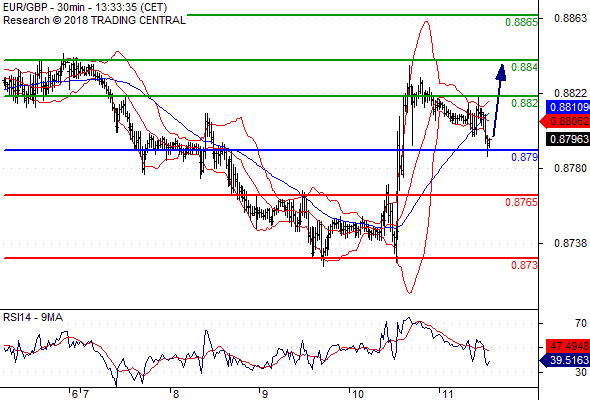Select the 0.8865 green resistance label
Screen dimensions: 590x400
coord(521,22)
